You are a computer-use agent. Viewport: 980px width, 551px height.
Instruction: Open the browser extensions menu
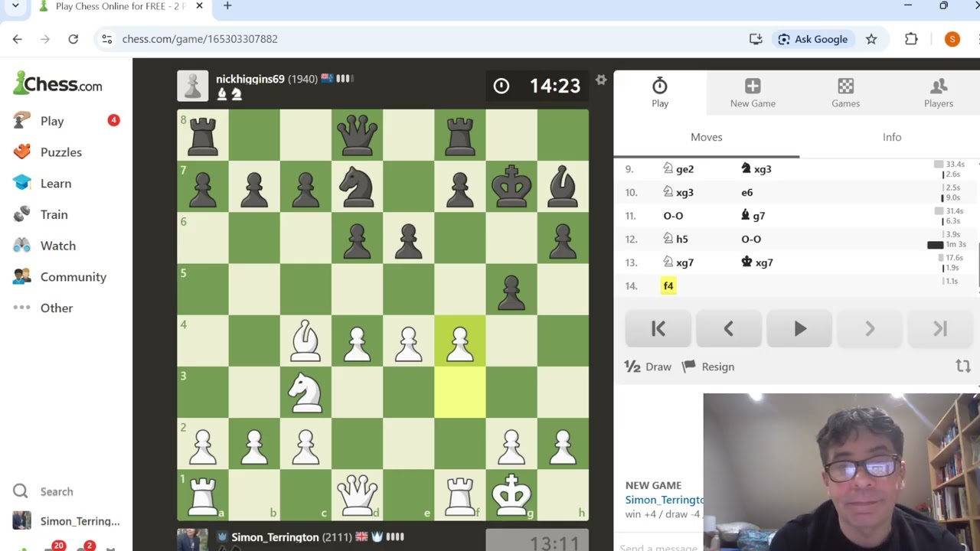coord(911,39)
